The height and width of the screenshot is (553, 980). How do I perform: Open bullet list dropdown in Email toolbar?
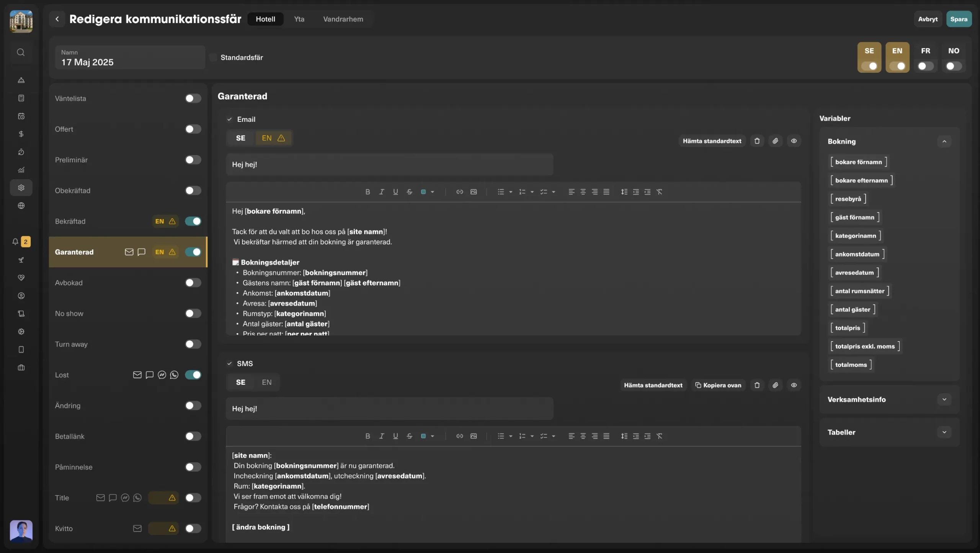(510, 192)
